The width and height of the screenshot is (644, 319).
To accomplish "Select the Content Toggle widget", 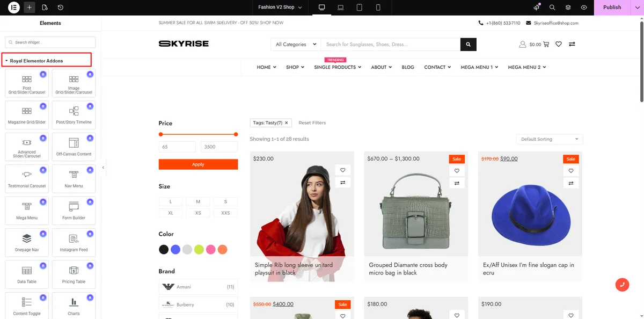I will [27, 306].
